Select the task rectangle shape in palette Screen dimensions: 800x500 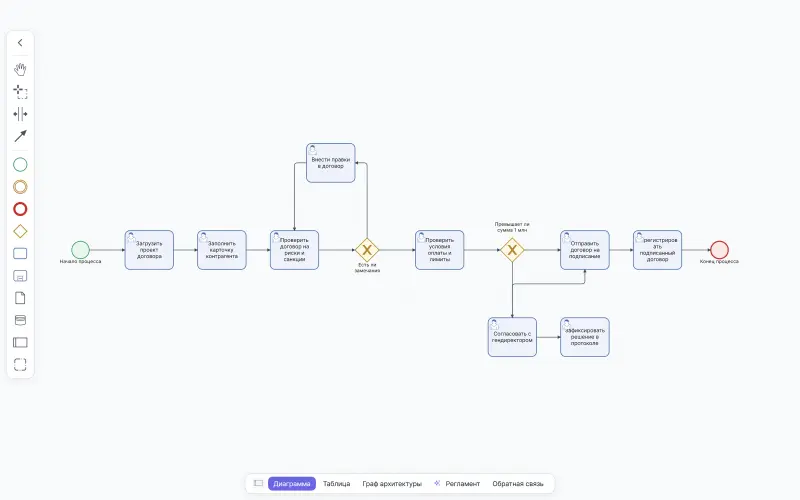20,254
